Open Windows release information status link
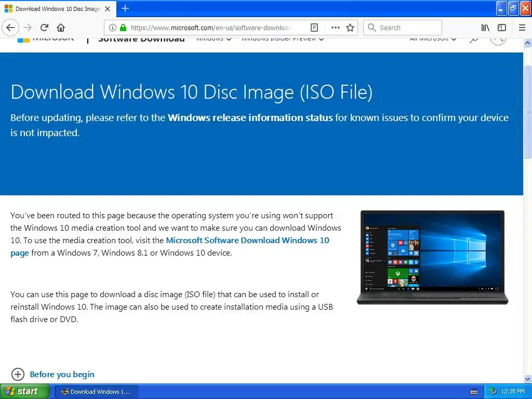 point(250,118)
